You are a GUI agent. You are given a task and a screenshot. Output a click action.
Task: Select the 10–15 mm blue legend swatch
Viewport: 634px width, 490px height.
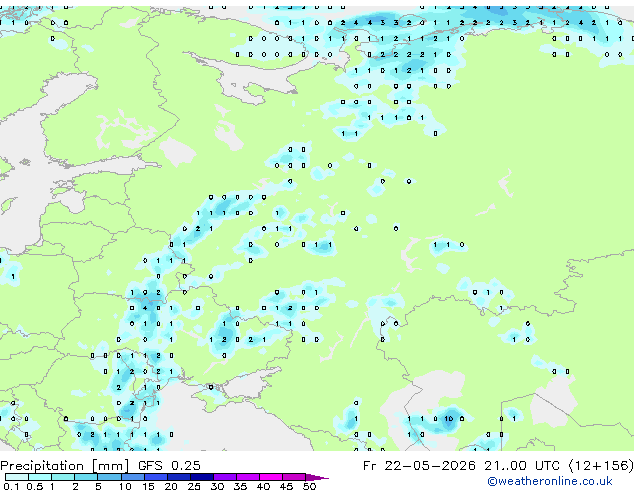coord(132,477)
